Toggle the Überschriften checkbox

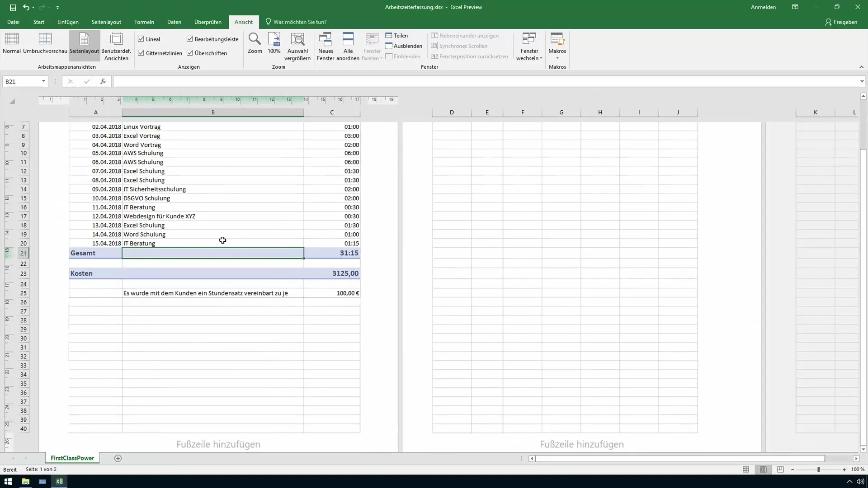(190, 53)
